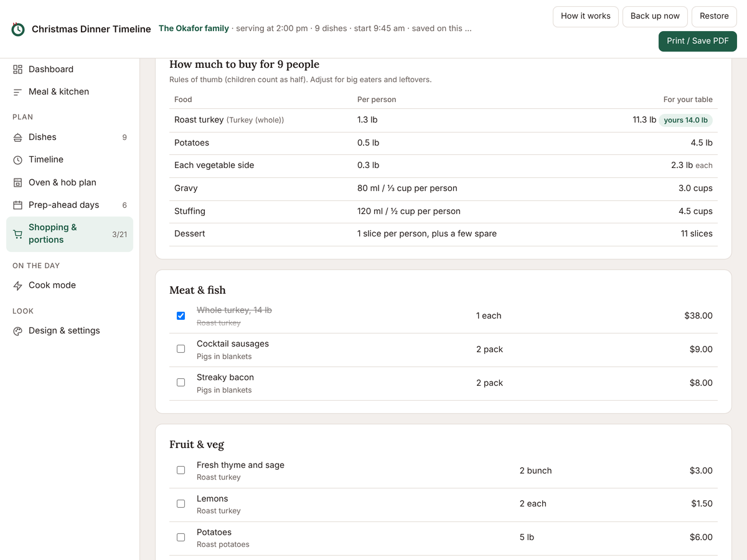This screenshot has height=560, width=747.
Task: Click the Christmas clock app logo
Action: coord(18,29)
